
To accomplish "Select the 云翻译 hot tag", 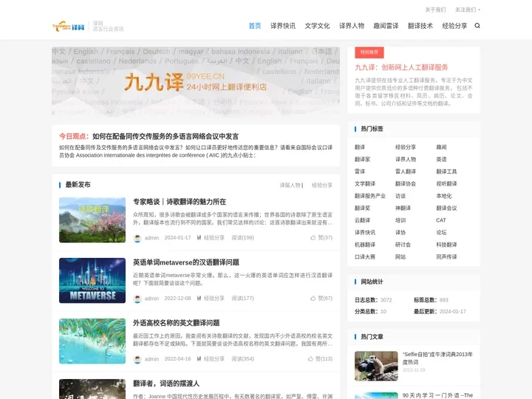I will click(362, 220).
